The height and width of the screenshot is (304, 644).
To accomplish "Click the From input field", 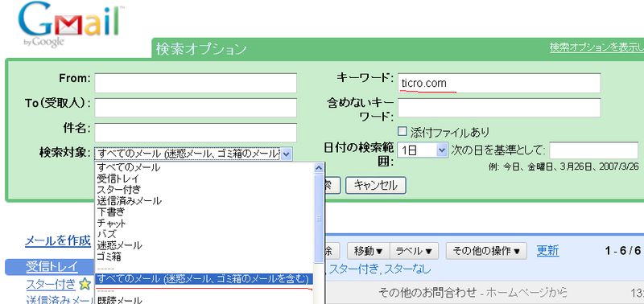I will tap(196, 83).
